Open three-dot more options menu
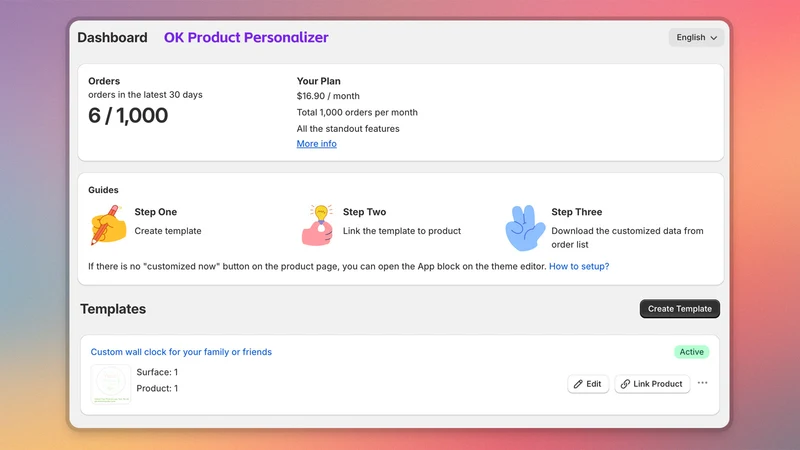 point(703,383)
